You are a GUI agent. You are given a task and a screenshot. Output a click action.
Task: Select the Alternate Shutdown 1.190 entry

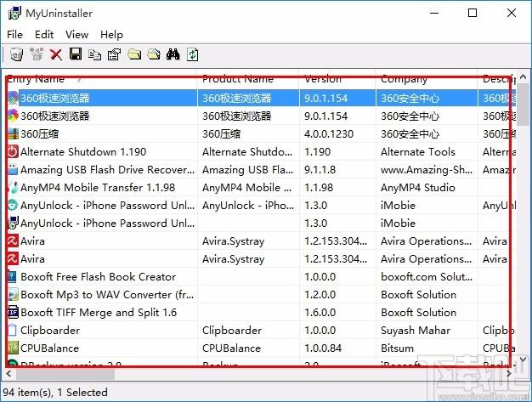[x=83, y=151]
